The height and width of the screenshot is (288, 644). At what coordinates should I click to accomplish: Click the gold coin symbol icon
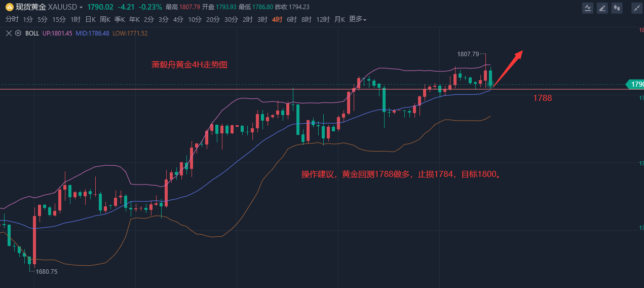[9, 7]
